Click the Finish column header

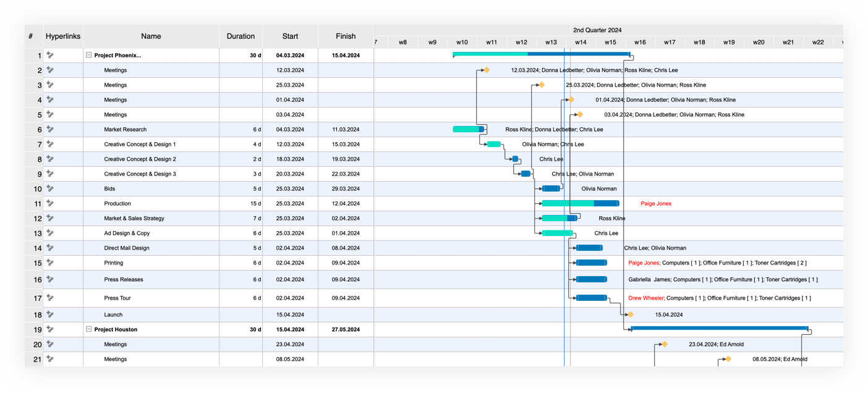pos(346,36)
